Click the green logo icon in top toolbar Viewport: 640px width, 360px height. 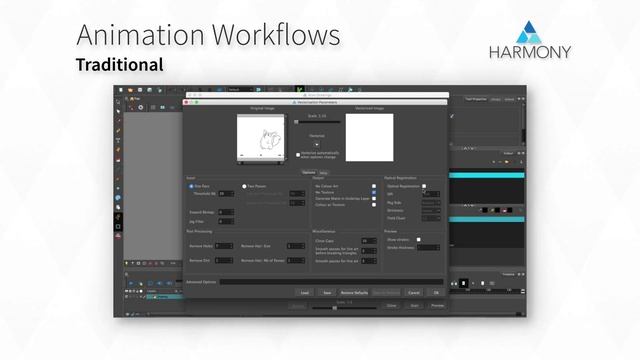coord(300,89)
